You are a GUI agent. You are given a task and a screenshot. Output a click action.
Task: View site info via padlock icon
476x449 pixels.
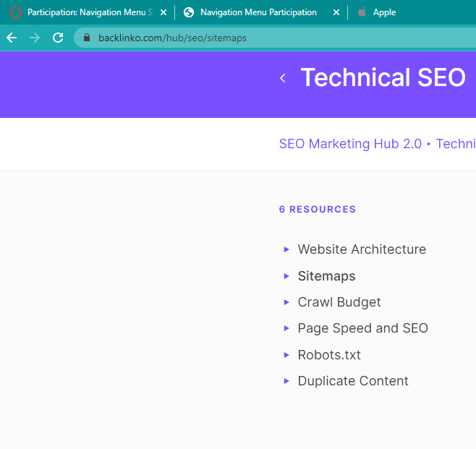[87, 38]
